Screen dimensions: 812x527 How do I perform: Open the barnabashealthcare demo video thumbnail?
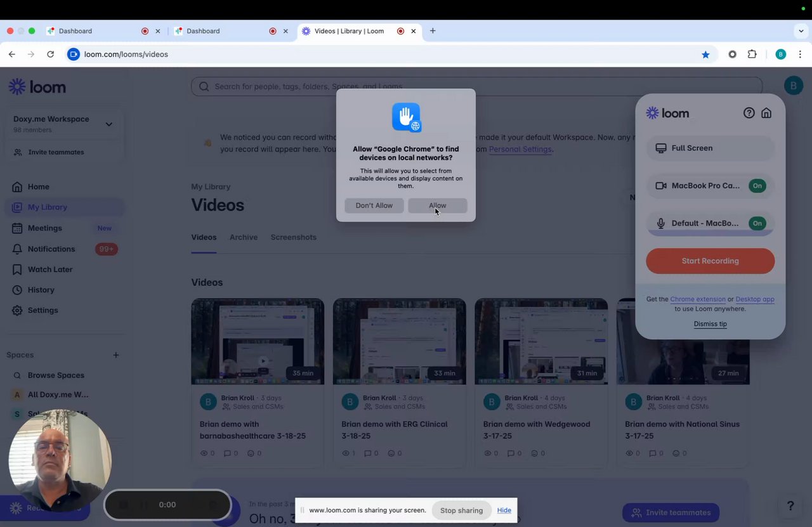point(258,341)
